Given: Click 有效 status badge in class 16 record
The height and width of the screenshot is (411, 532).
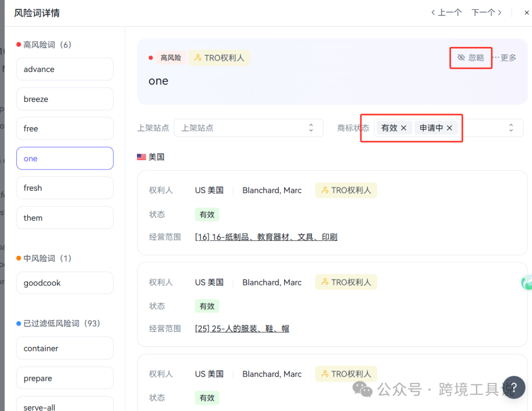Looking at the screenshot, I should pos(207,214).
